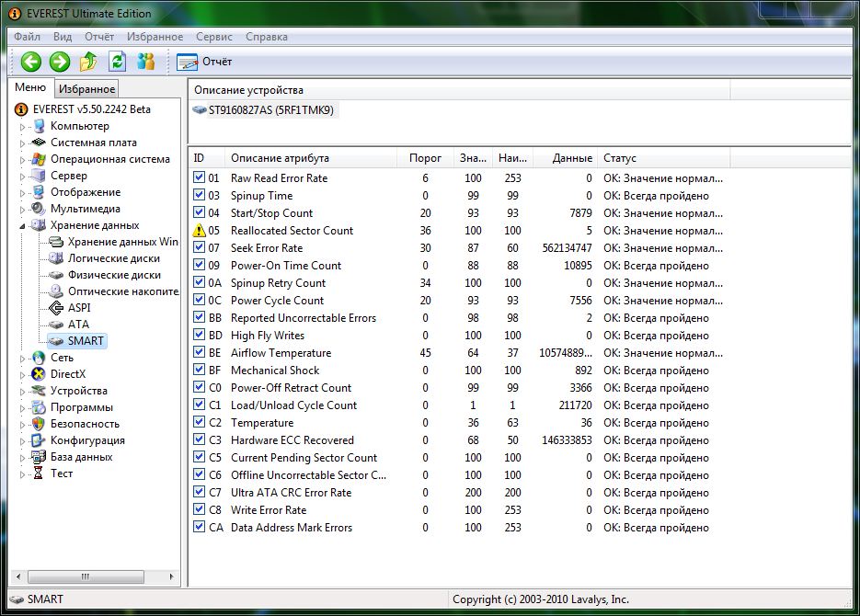Switch to the Меню tab
860x616 pixels.
[x=30, y=87]
